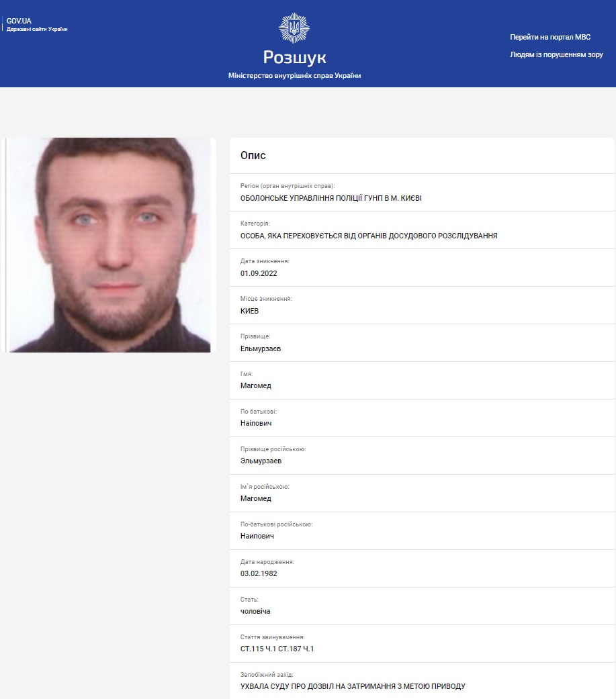This screenshot has width=616, height=699.
Task: Click the Russian patronymic Наипович
Action: [x=257, y=536]
